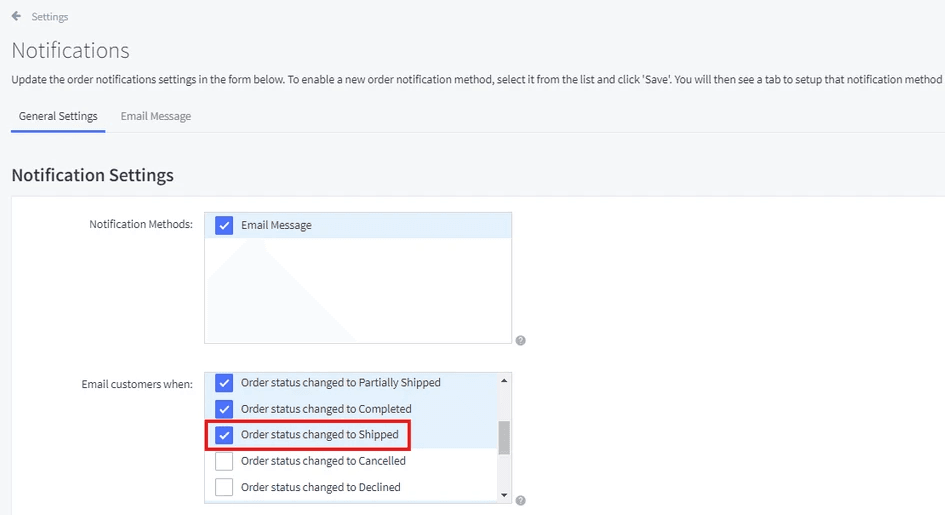Screen dimensions: 945x515
Task: Uncheck the Email Message notification method
Action: tap(224, 226)
